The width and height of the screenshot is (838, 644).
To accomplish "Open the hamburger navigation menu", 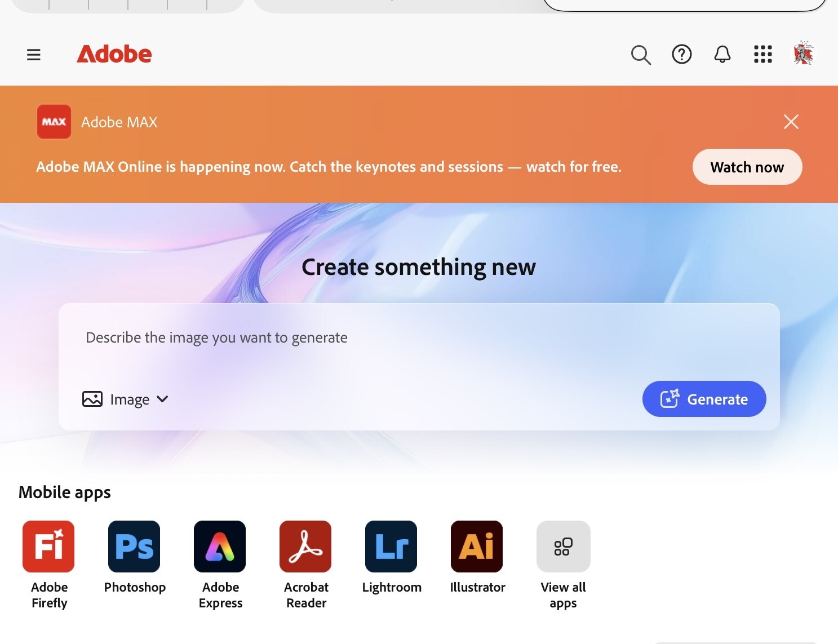I will (x=34, y=55).
